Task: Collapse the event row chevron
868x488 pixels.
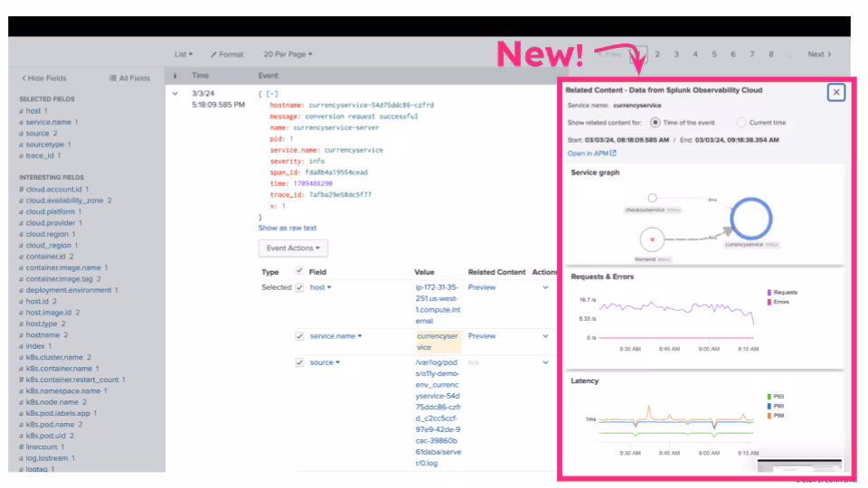Action: coord(175,93)
